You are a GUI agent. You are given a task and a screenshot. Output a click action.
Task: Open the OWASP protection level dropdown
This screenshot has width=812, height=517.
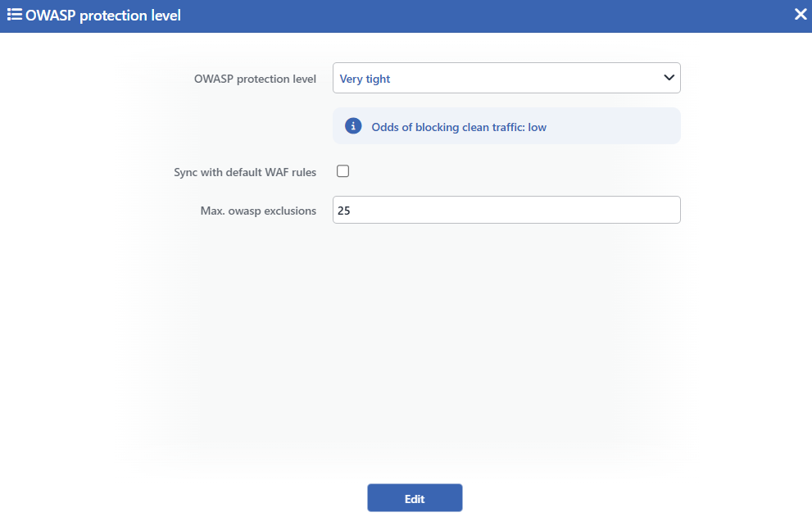tap(506, 78)
